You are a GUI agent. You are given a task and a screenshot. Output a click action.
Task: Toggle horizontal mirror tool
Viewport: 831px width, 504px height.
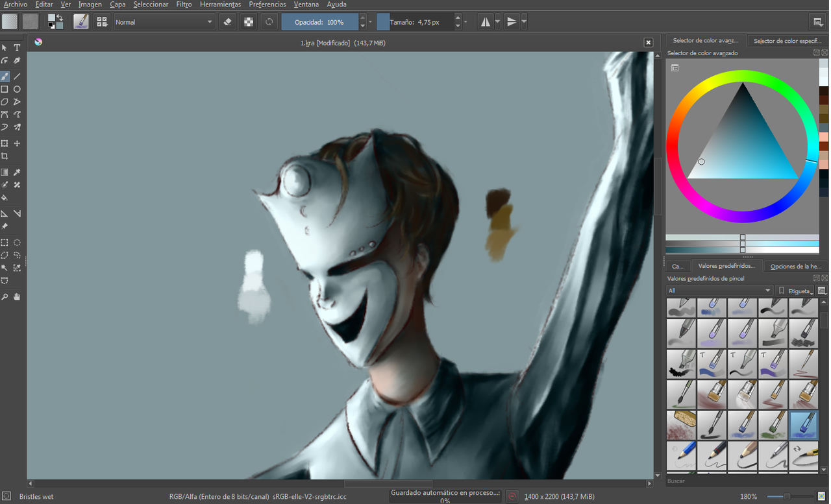(x=485, y=21)
